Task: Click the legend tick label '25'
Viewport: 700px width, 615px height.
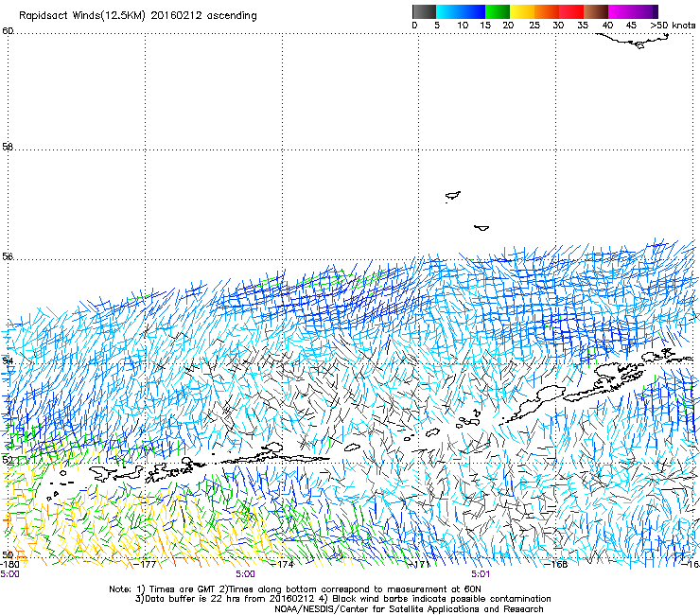Action: [534, 26]
